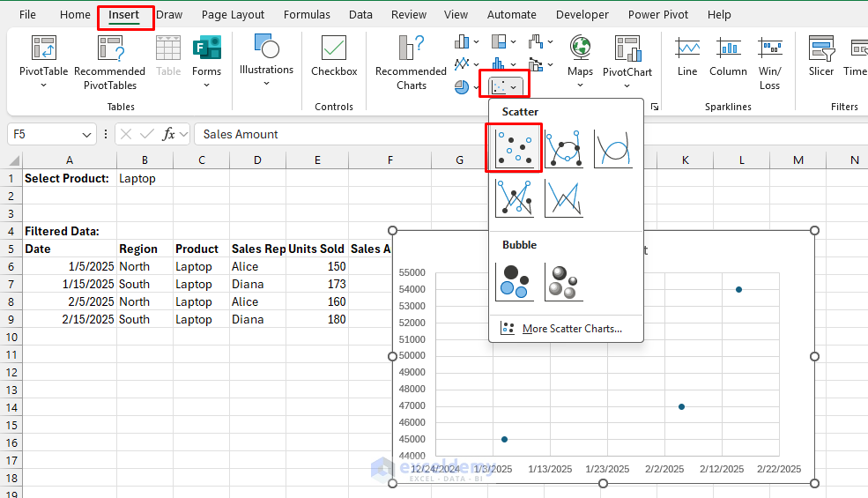
Task: Open the Charts group dialog launcher
Action: 655,107
